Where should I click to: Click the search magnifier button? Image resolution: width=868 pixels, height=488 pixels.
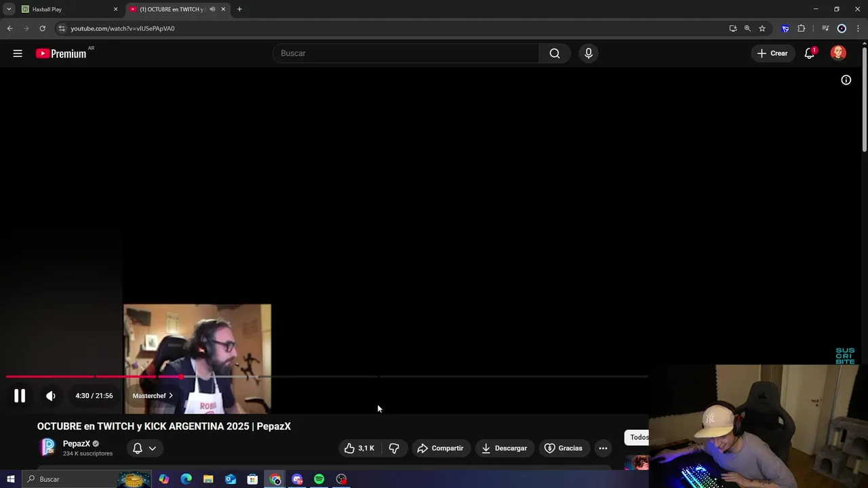click(x=555, y=54)
